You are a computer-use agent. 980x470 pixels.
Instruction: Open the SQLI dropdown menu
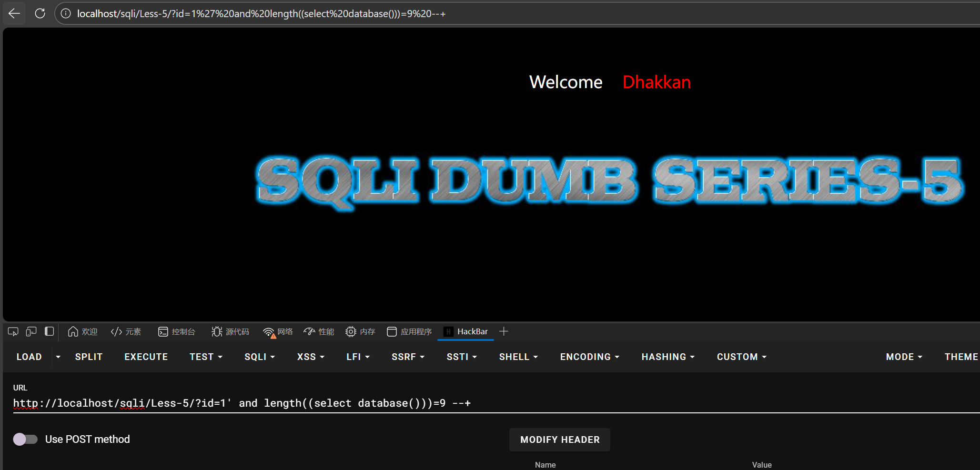(260, 357)
